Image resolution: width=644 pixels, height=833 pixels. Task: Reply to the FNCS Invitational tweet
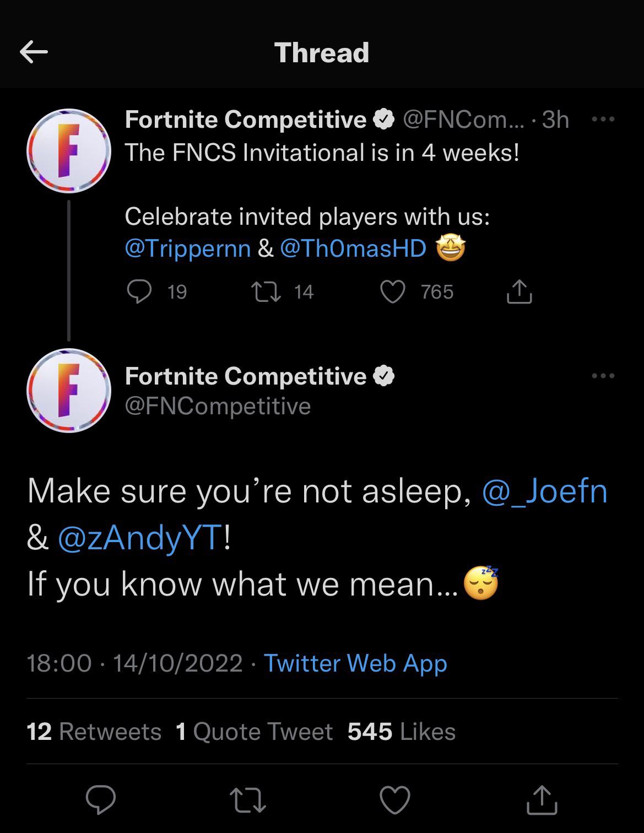tap(139, 293)
